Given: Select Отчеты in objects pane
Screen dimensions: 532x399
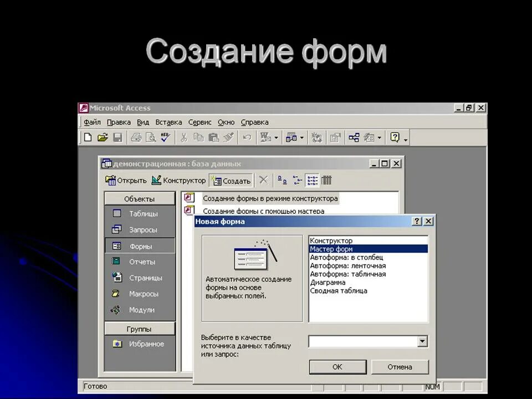Looking at the screenshot, I should (x=140, y=262).
